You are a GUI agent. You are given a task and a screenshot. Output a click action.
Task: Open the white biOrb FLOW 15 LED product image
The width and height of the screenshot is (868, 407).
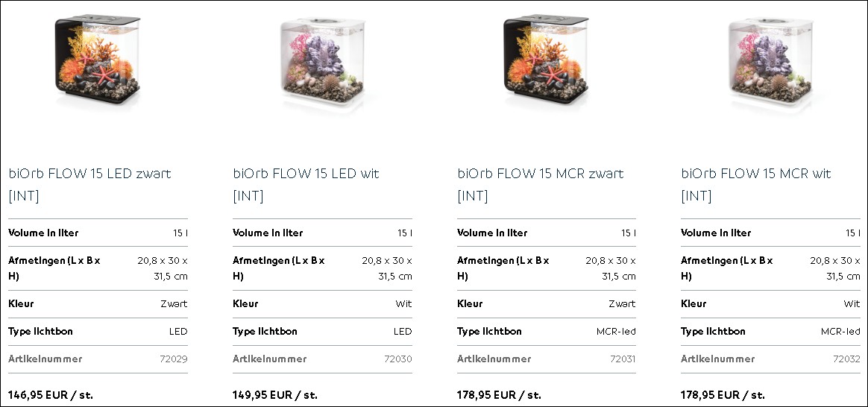coord(322,62)
